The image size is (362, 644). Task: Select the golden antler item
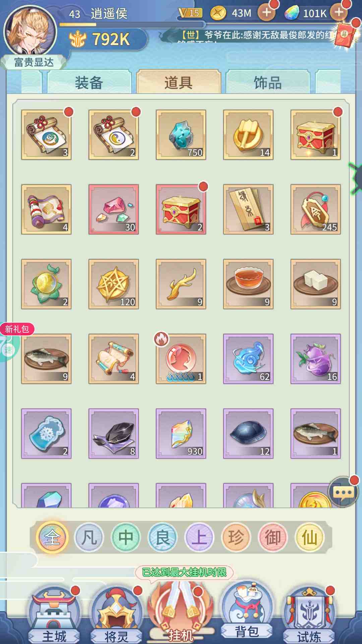pyautogui.click(x=181, y=284)
